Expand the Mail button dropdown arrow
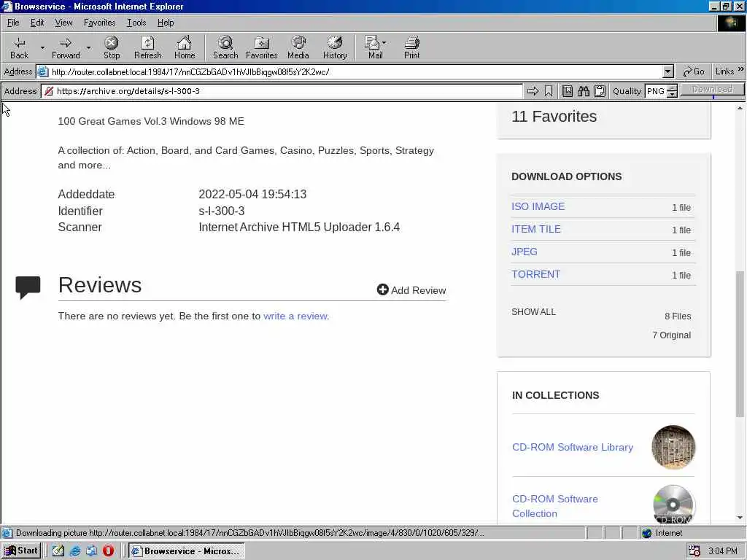The height and width of the screenshot is (560, 747). pos(384,42)
